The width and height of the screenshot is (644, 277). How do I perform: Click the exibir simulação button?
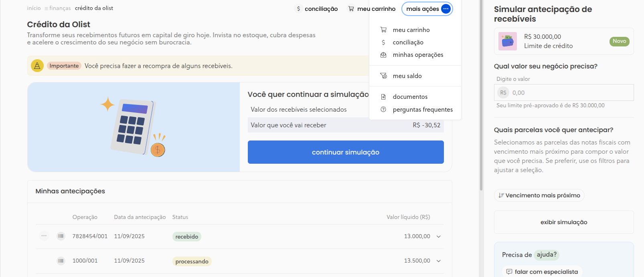click(x=564, y=222)
